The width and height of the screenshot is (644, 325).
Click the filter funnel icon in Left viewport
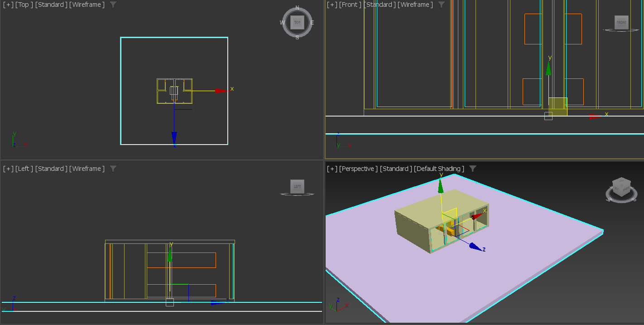pos(113,169)
